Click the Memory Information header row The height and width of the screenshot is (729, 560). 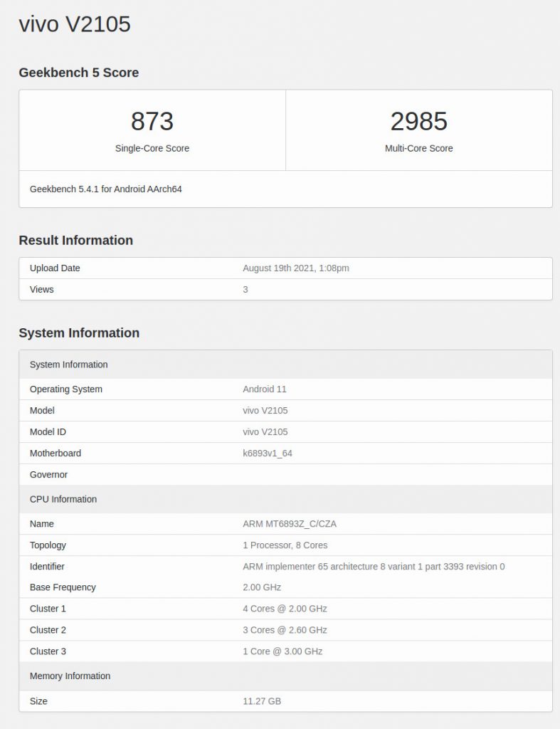285,676
